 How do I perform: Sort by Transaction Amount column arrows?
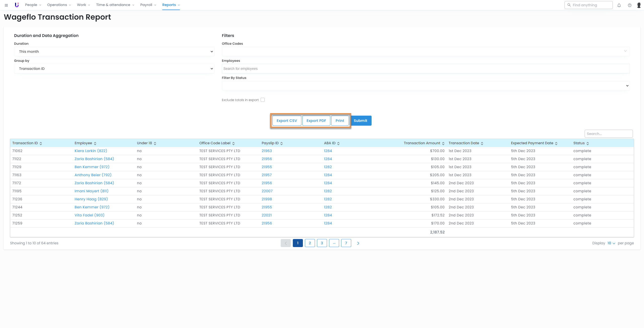(443, 143)
